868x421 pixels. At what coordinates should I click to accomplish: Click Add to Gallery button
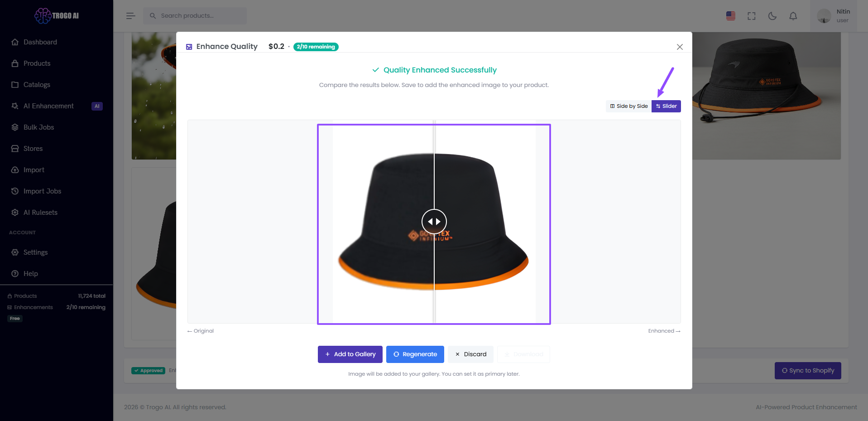pyautogui.click(x=350, y=354)
